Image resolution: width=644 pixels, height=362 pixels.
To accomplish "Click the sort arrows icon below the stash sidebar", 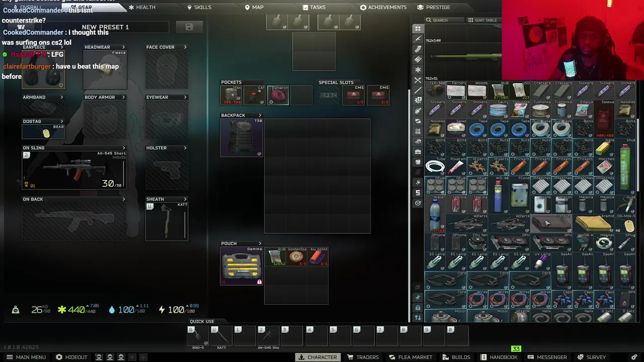I will click(x=418, y=318).
